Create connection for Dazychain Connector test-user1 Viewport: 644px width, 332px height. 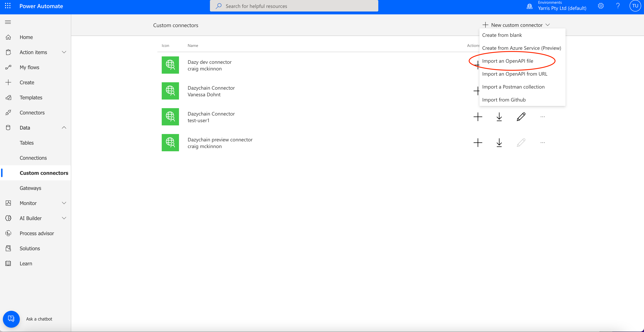(478, 117)
